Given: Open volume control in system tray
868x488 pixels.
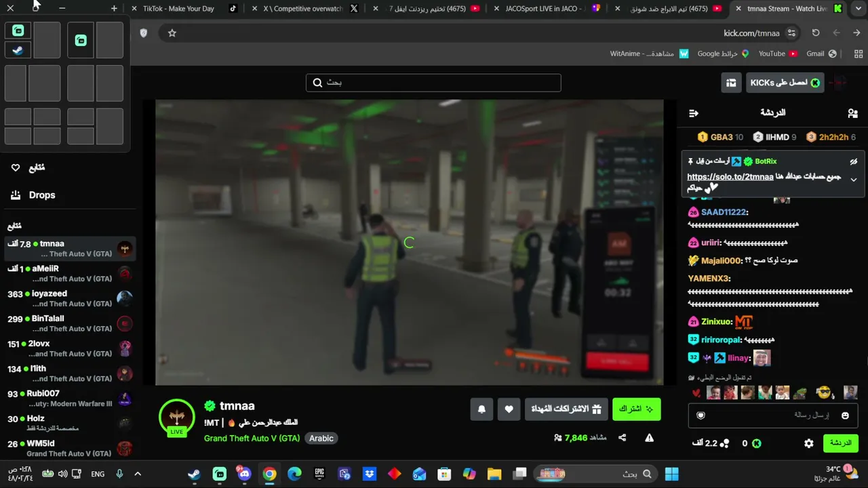Looking at the screenshot, I should 62,474.
